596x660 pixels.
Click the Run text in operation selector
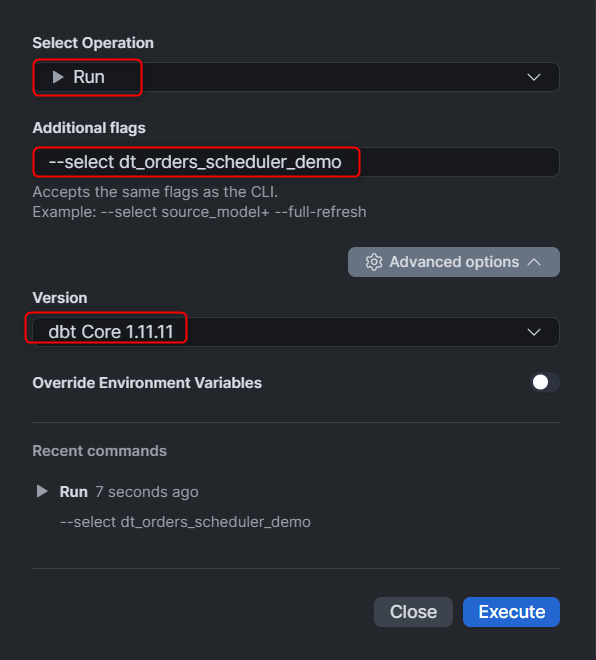pyautogui.click(x=89, y=77)
